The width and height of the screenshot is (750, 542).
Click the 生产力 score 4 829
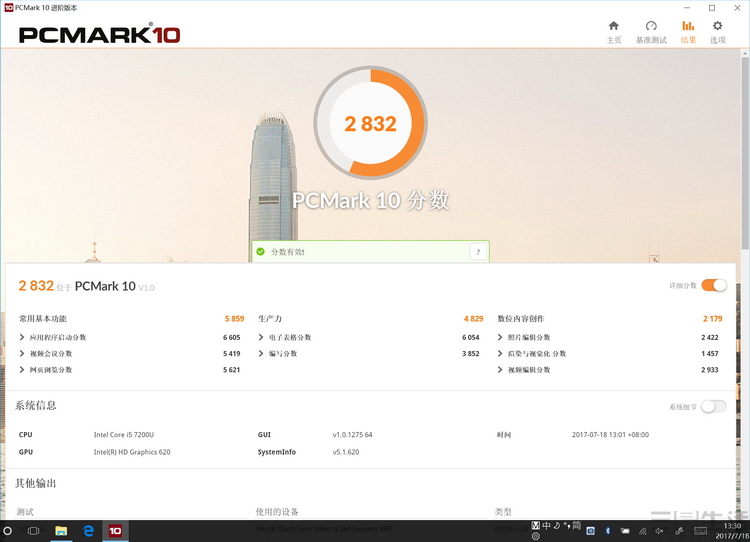click(x=473, y=319)
